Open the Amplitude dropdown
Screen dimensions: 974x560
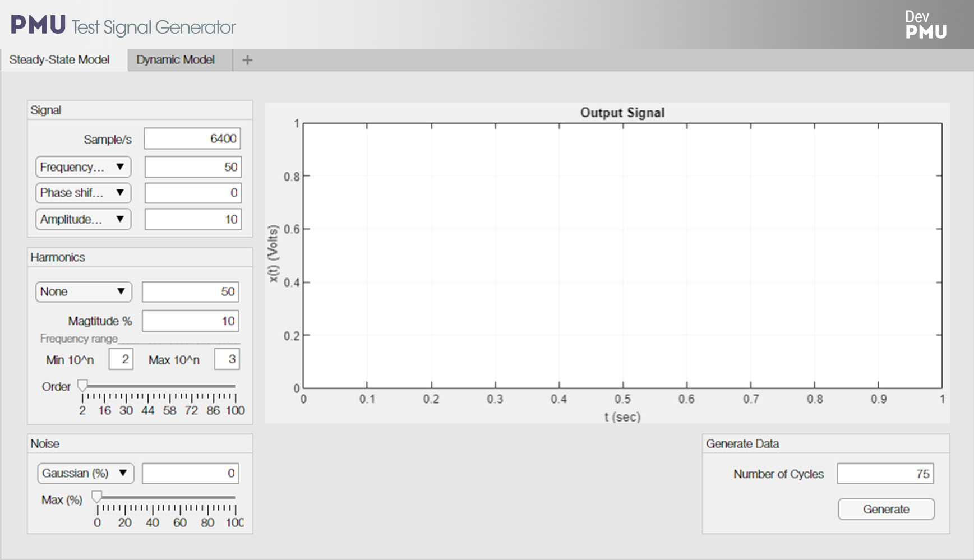point(82,219)
